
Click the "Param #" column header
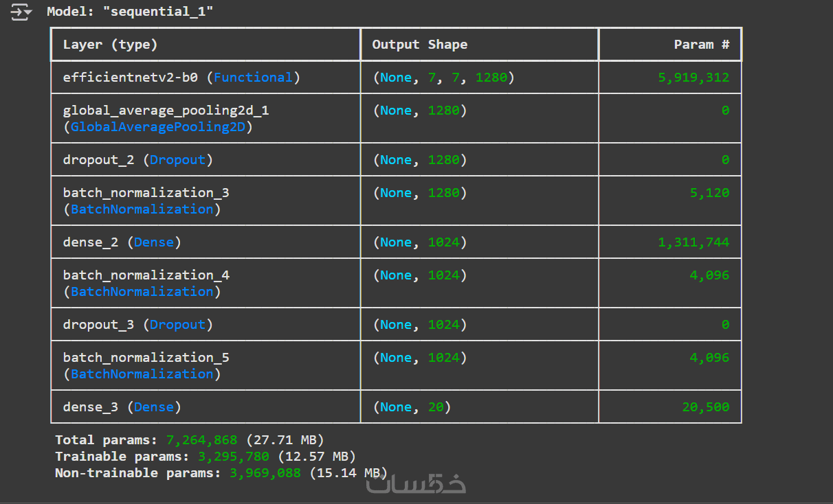tap(702, 45)
